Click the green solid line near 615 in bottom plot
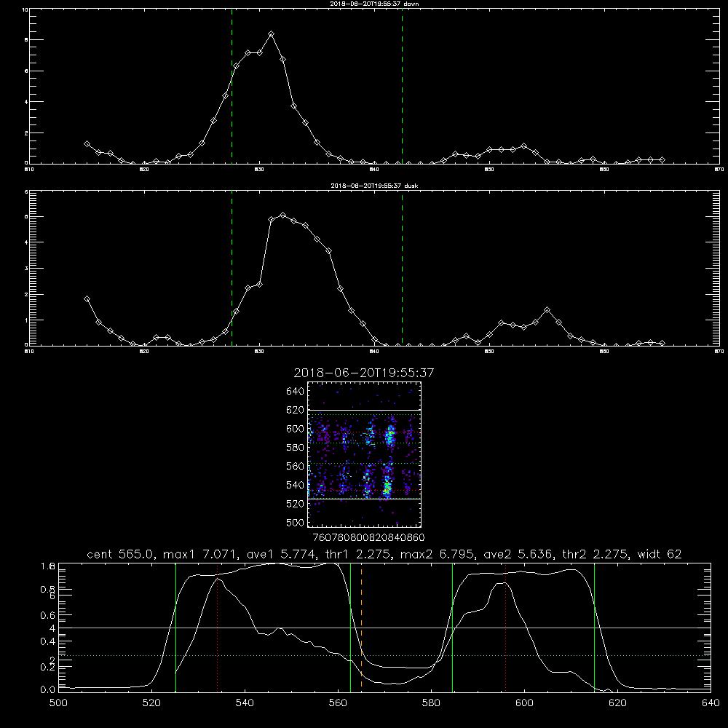Screen dimensions: 728x728 594,627
